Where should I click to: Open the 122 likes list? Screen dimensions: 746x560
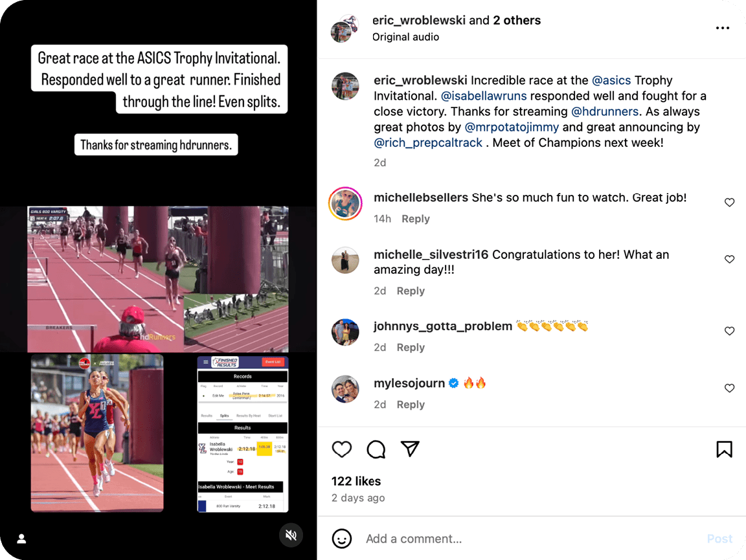click(x=356, y=481)
